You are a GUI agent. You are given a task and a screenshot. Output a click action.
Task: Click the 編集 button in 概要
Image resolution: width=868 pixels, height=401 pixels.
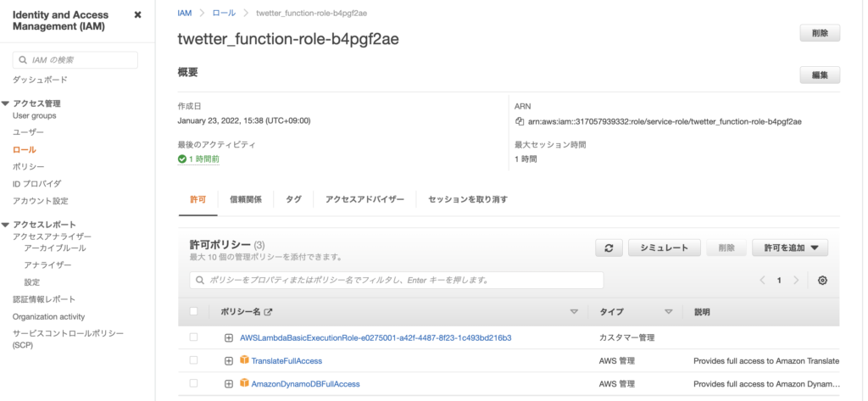coord(820,75)
